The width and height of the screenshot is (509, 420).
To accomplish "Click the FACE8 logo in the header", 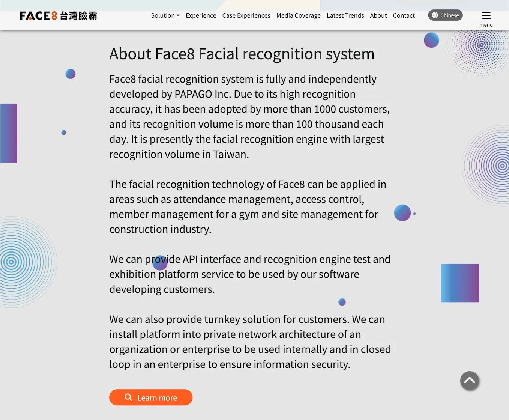I will [x=58, y=16].
